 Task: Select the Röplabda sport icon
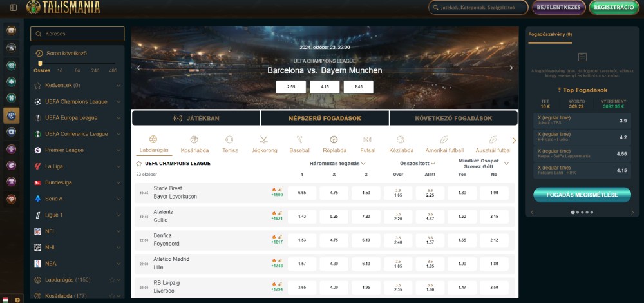pyautogui.click(x=334, y=139)
